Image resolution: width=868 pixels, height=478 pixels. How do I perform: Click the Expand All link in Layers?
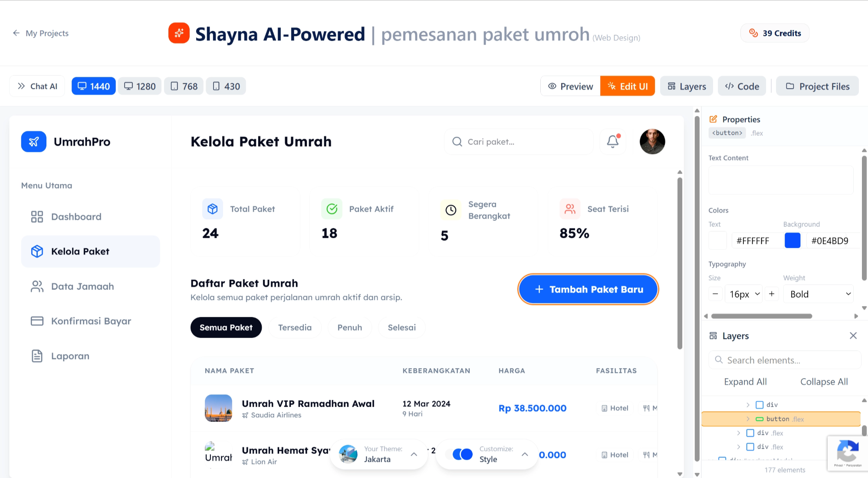pos(745,382)
